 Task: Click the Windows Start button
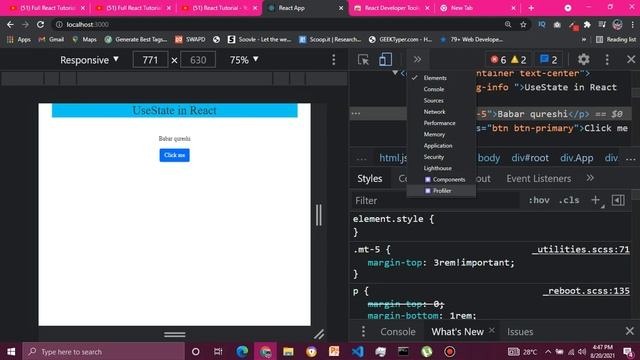coord(11,351)
